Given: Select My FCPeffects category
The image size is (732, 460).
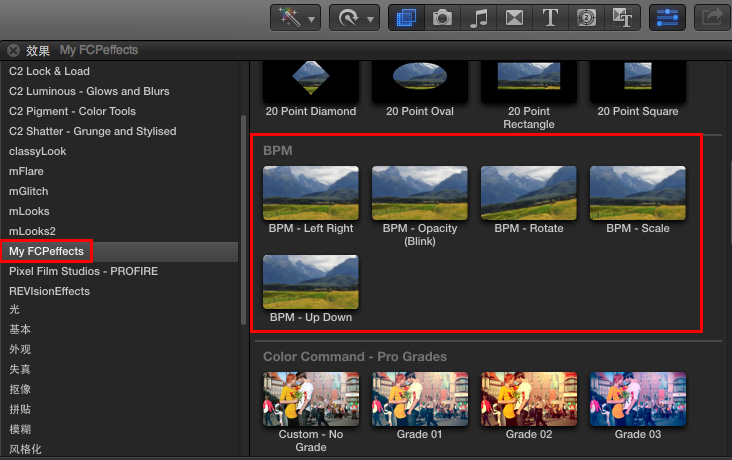Looking at the screenshot, I should 120,251.
